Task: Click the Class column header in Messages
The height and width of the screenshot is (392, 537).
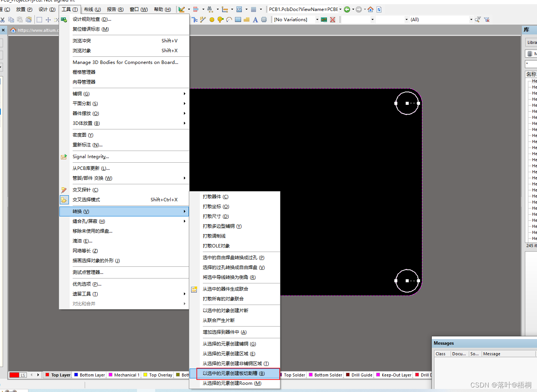Action: (442, 354)
